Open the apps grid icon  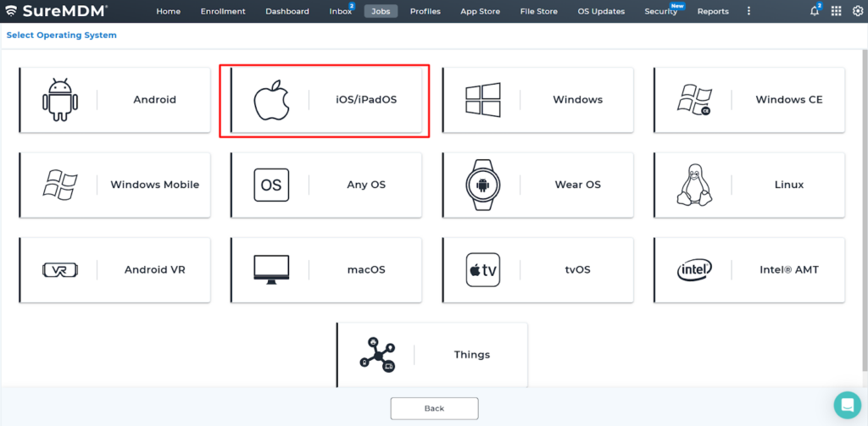tap(836, 12)
